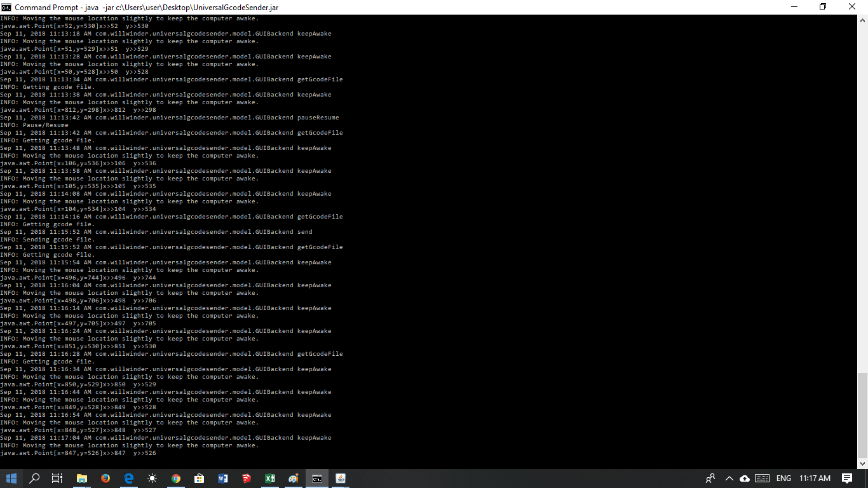Open the cloud upload tray icon
868x488 pixels.
745,478
